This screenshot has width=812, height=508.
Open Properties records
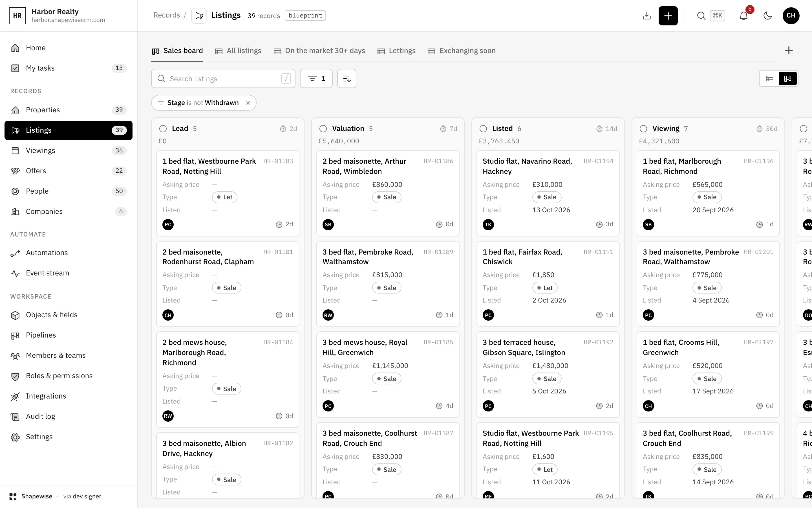69,110
